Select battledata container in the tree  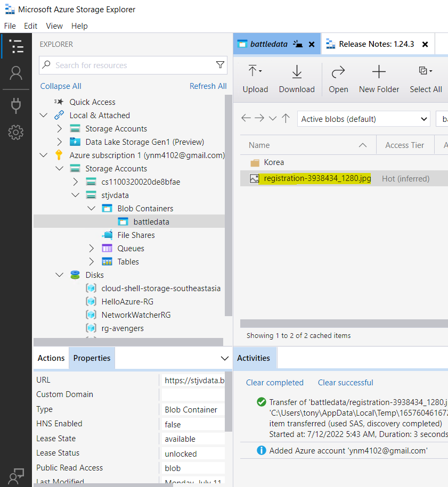click(x=129, y=221)
